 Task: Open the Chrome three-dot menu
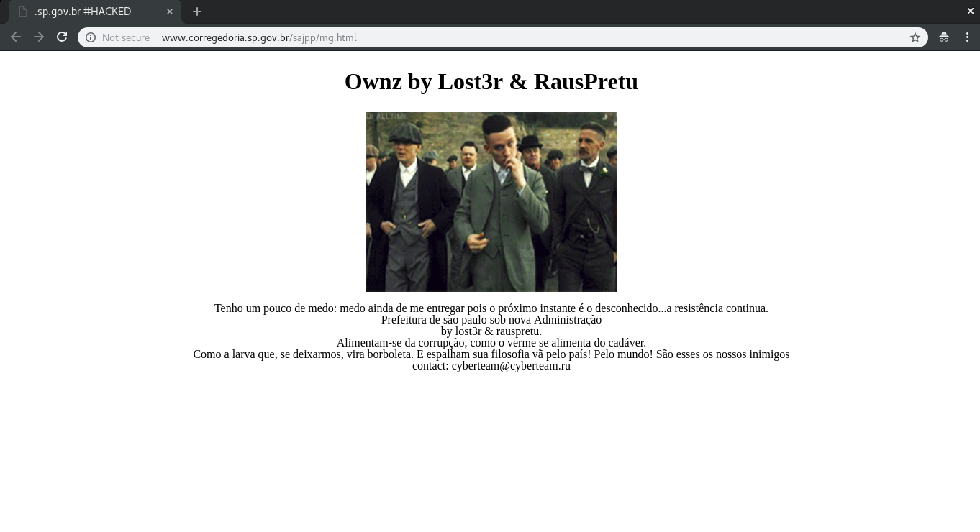pyautogui.click(x=967, y=37)
